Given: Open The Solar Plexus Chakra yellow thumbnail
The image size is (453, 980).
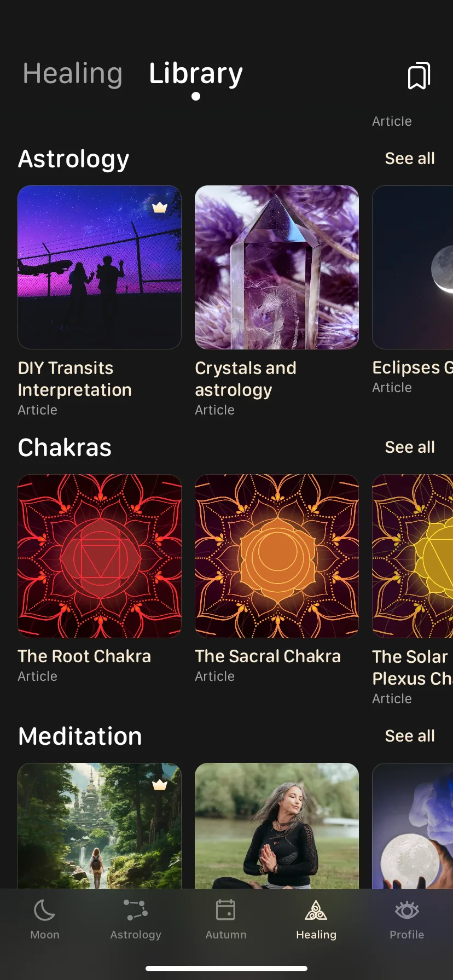Looking at the screenshot, I should coord(413,556).
